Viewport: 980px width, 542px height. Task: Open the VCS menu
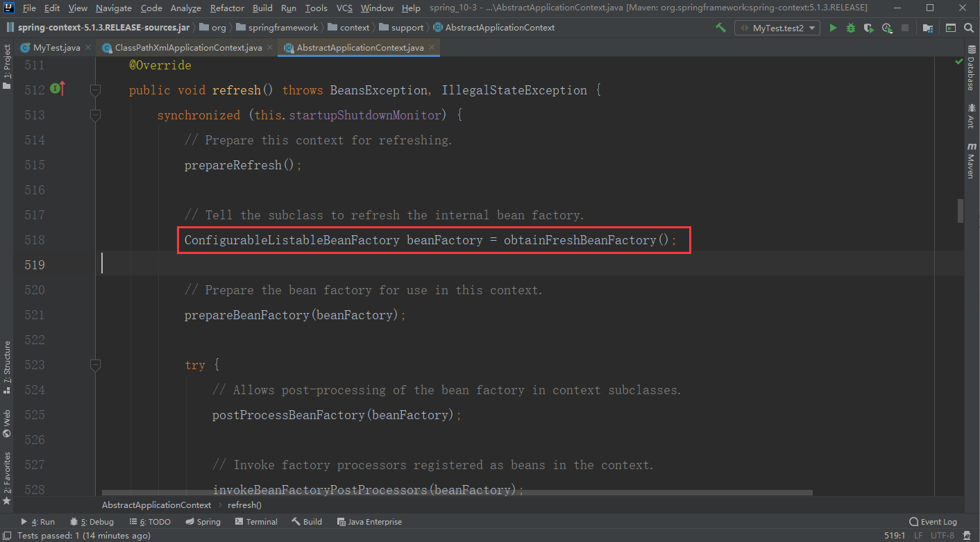(x=345, y=8)
